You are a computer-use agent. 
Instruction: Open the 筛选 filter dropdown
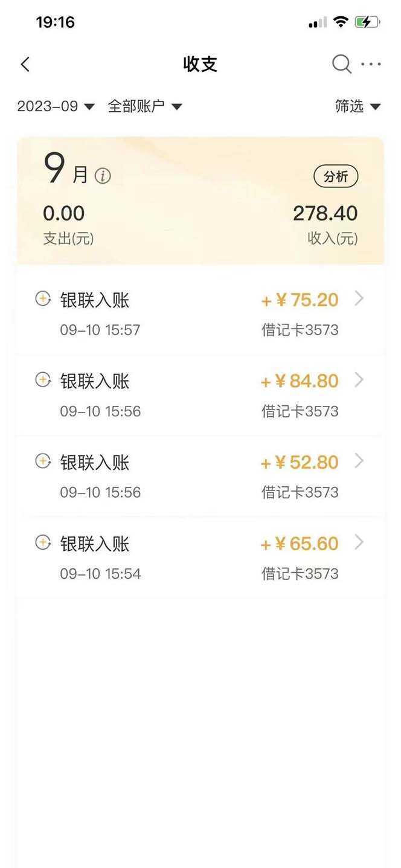tap(358, 106)
